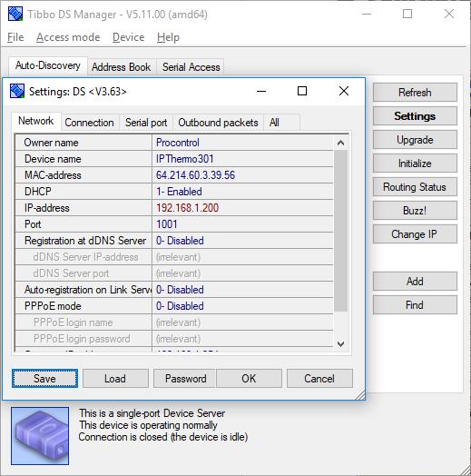The height and width of the screenshot is (476, 471).
Task: Click the Load button
Action: tap(115, 379)
